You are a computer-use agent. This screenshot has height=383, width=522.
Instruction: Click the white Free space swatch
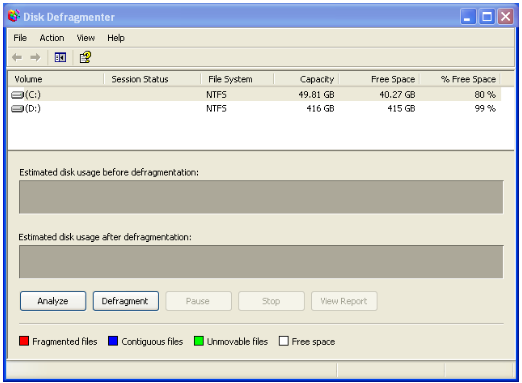point(284,341)
